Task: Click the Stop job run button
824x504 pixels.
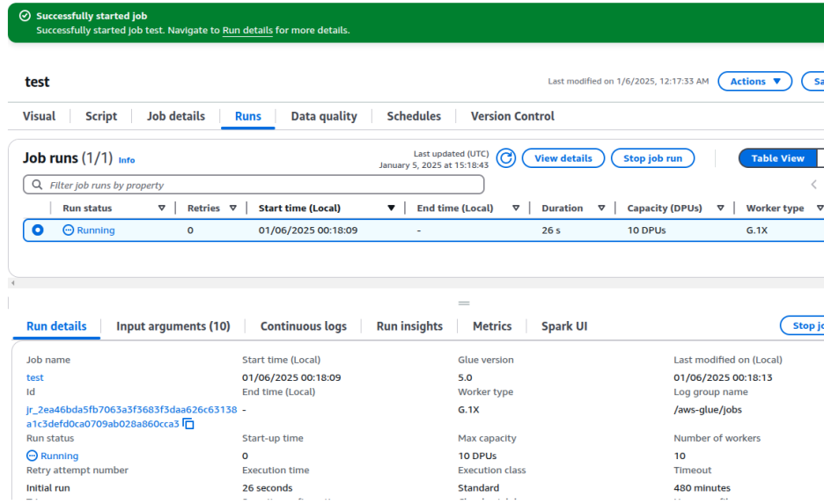Action: tap(652, 158)
